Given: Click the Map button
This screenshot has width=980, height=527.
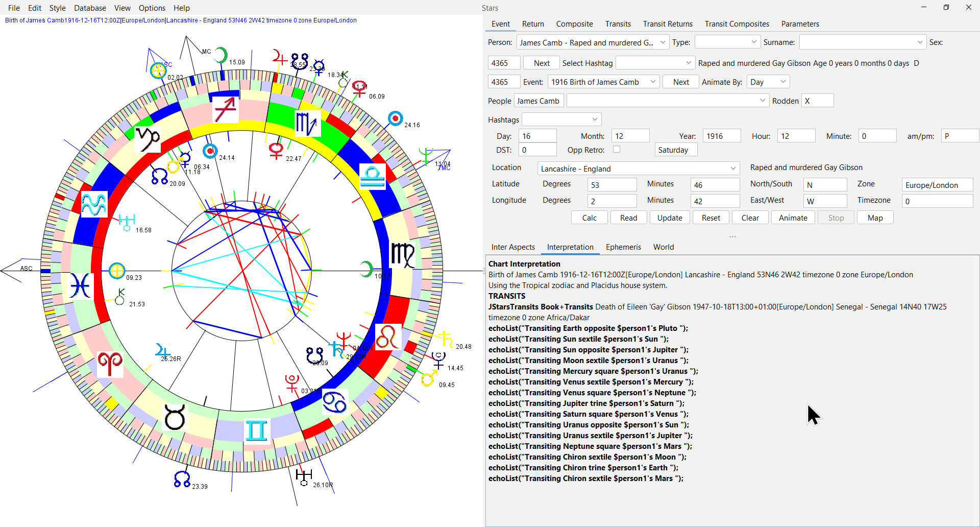Looking at the screenshot, I should click(875, 218).
